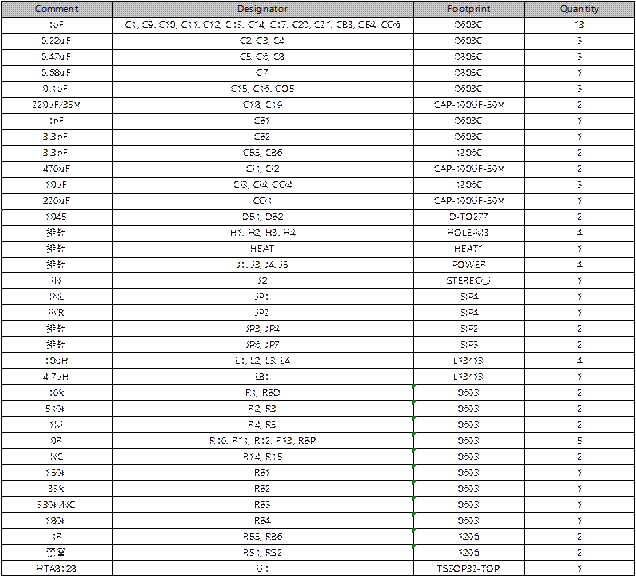Click the comment cell '330uF/35V'
Viewport: 636px width, 576px height.
point(57,105)
